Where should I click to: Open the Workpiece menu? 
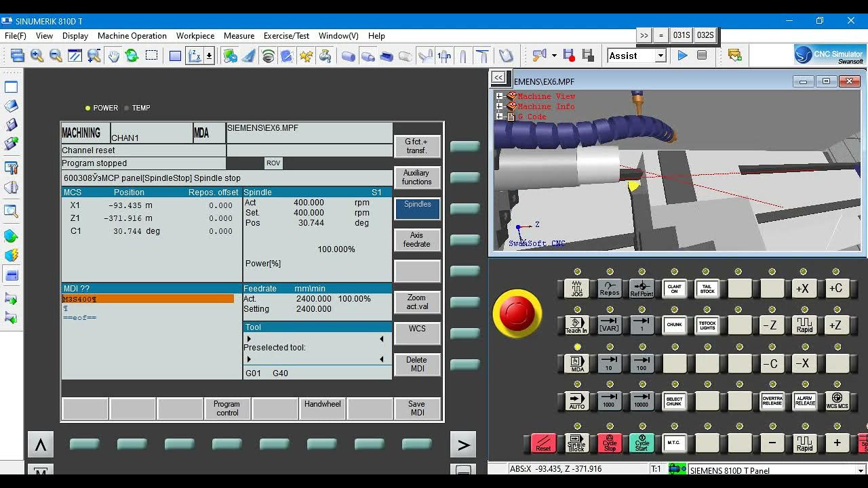[195, 36]
